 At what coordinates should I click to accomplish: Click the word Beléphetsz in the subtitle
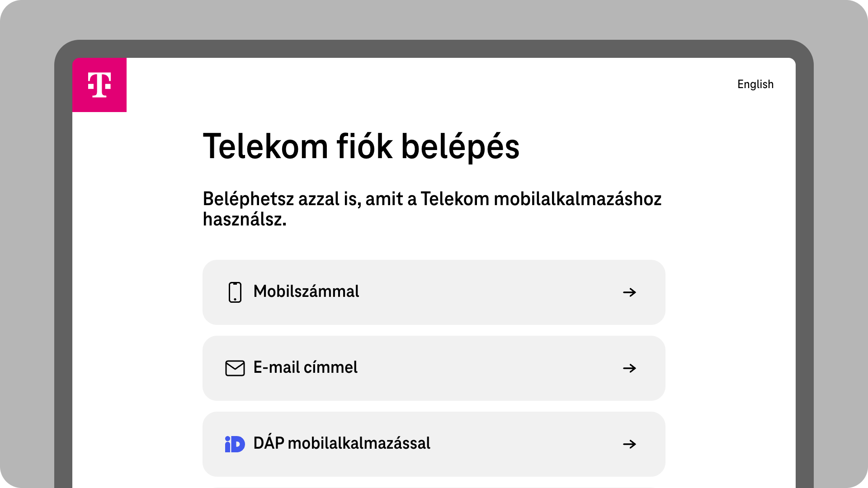click(x=248, y=199)
